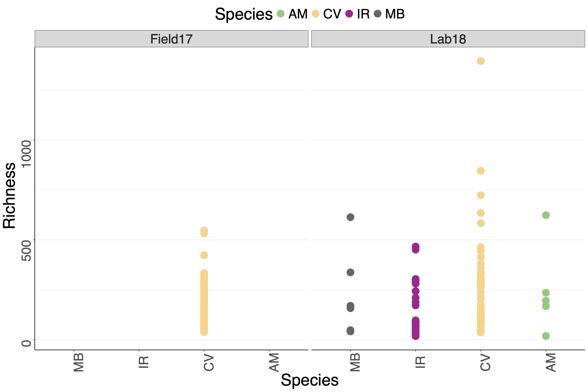This screenshot has height=392, width=588.
Task: Click the 1000 tick label on y-axis
Action: (26, 153)
